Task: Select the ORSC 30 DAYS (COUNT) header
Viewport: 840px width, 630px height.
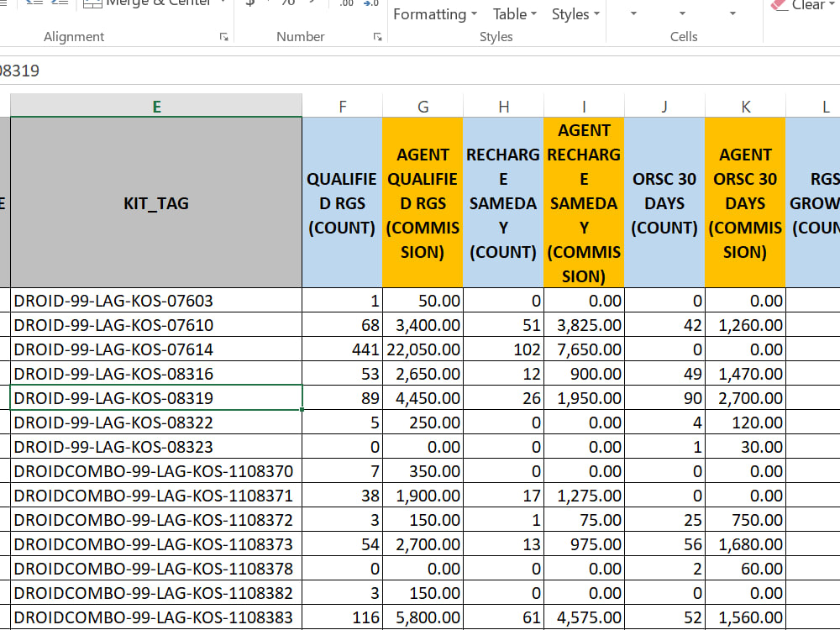Action: coord(664,202)
